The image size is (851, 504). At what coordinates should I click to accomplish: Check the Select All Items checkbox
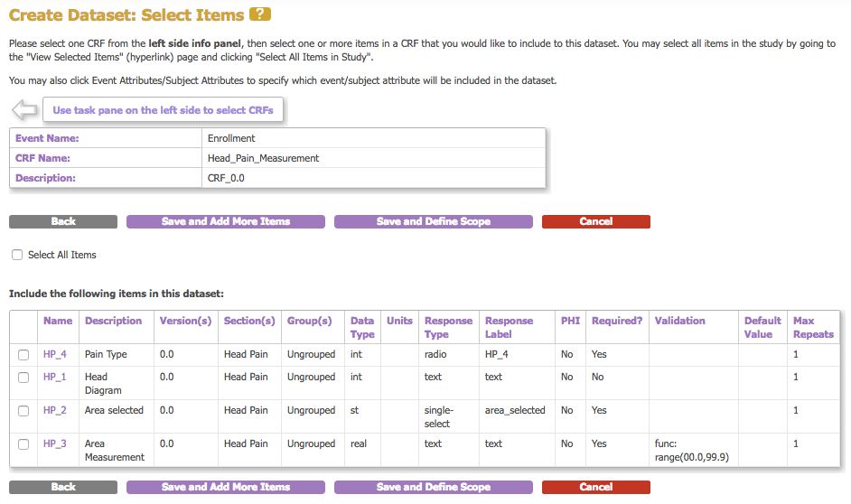17,255
